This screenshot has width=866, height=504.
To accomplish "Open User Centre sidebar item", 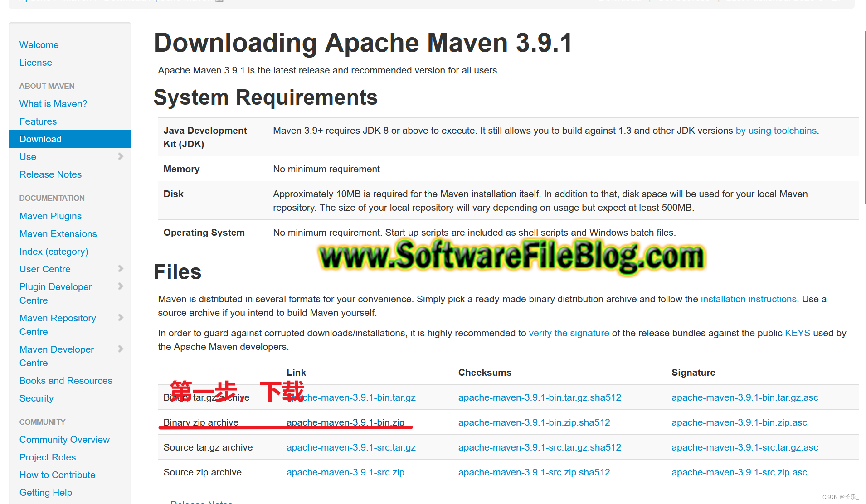I will [x=45, y=269].
